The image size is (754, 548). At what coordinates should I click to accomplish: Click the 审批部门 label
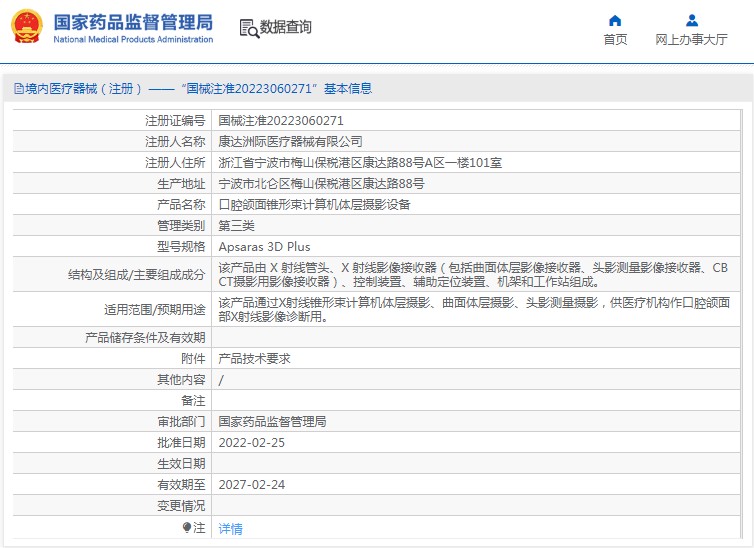[x=181, y=422]
